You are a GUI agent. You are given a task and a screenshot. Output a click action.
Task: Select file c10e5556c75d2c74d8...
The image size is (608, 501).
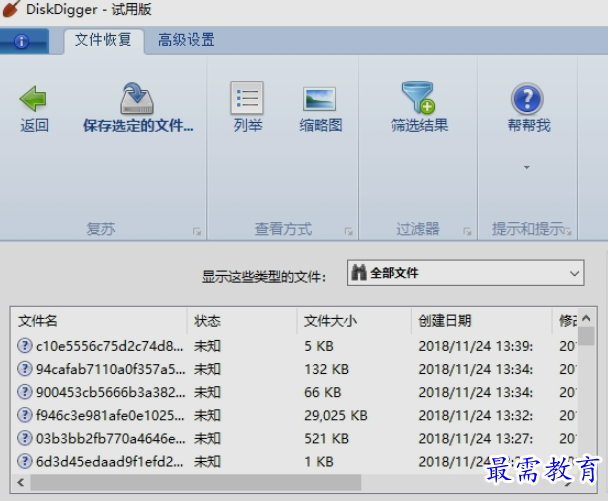click(109, 346)
